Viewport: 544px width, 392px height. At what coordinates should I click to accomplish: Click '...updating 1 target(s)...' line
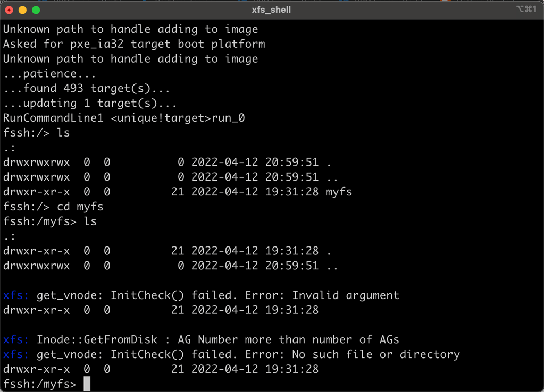tap(90, 103)
